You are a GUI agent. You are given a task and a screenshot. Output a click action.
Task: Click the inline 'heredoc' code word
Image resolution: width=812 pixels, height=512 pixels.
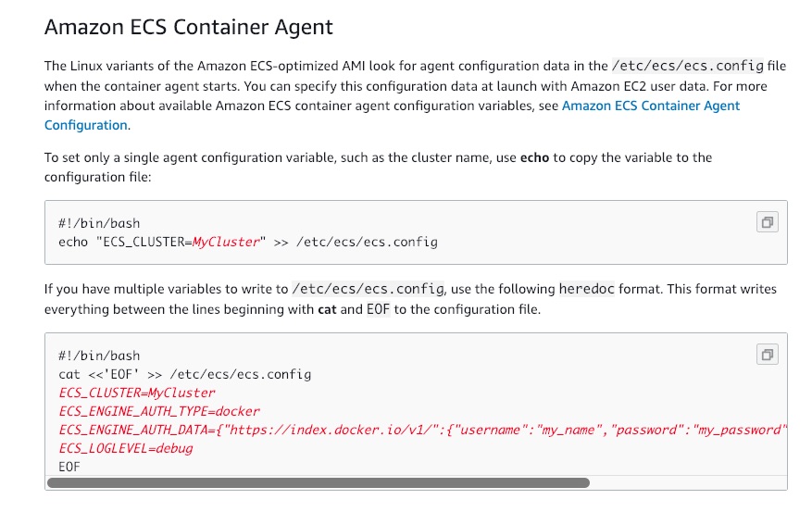pos(587,289)
